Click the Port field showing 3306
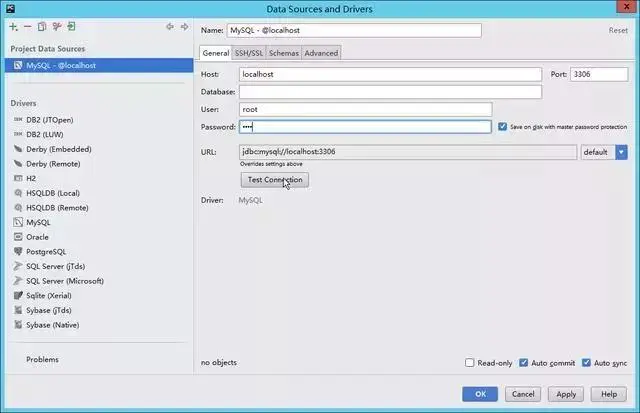Image resolution: width=640 pixels, height=413 pixels. [599, 74]
